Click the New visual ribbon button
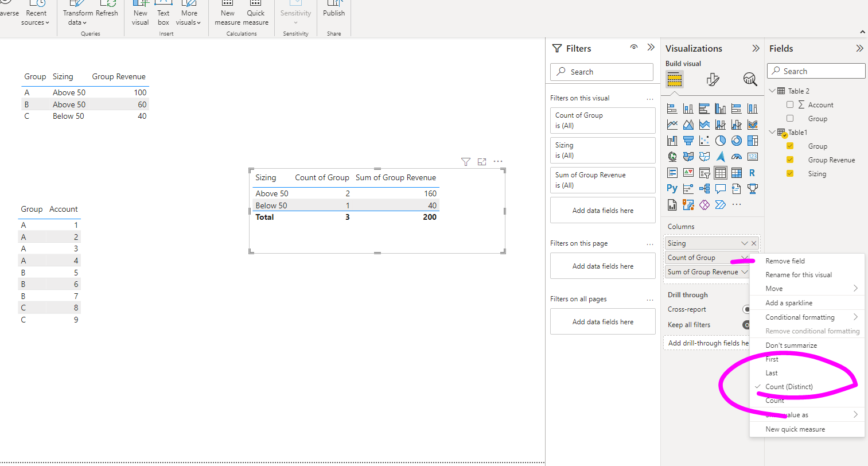This screenshot has width=868, height=466. pyautogui.click(x=141, y=14)
